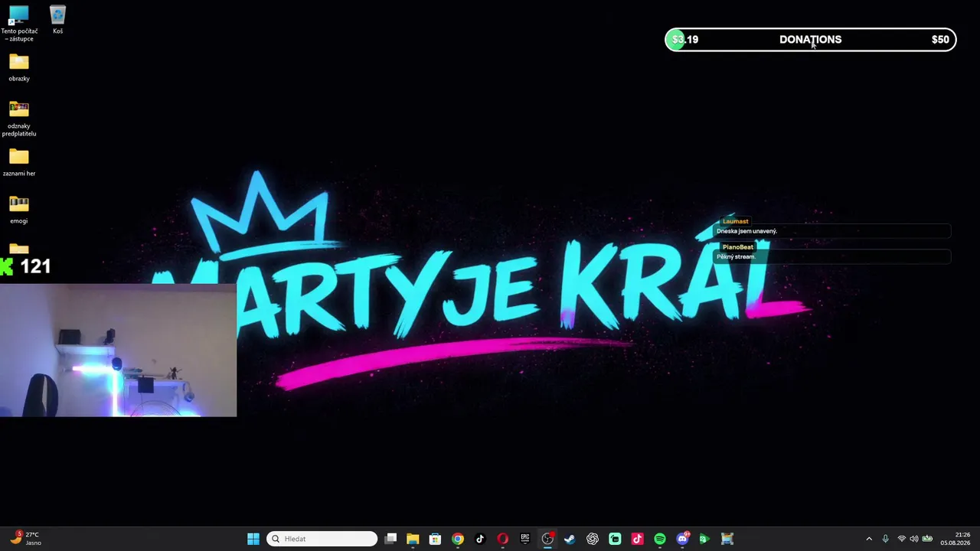Image resolution: width=980 pixels, height=551 pixels.
Task: Open Steam from the taskbar
Action: click(570, 539)
